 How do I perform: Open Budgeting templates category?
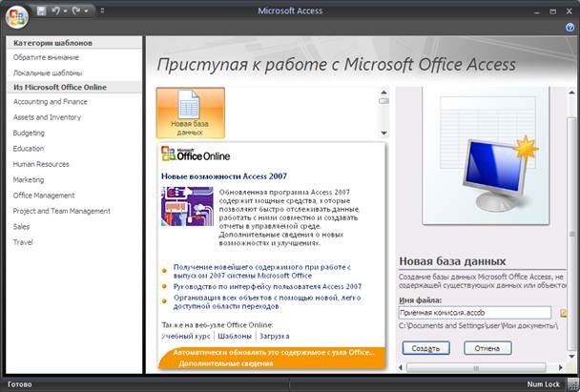pos(29,133)
